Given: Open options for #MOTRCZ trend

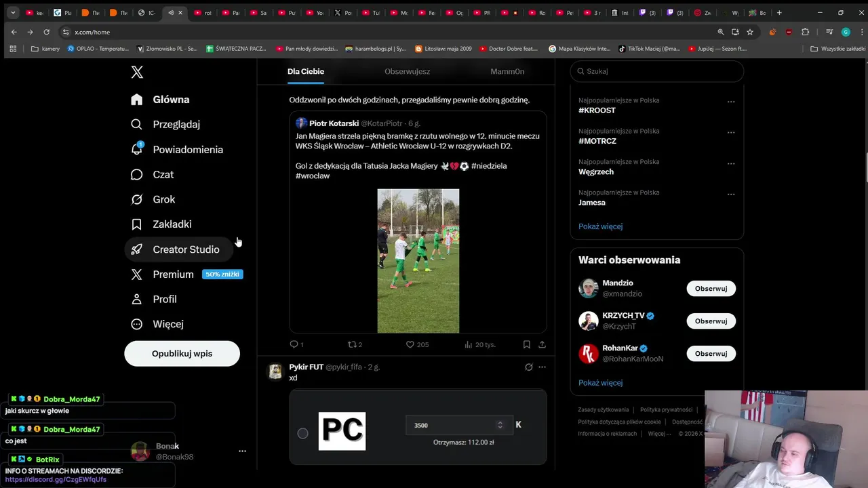Looking at the screenshot, I should point(731,132).
